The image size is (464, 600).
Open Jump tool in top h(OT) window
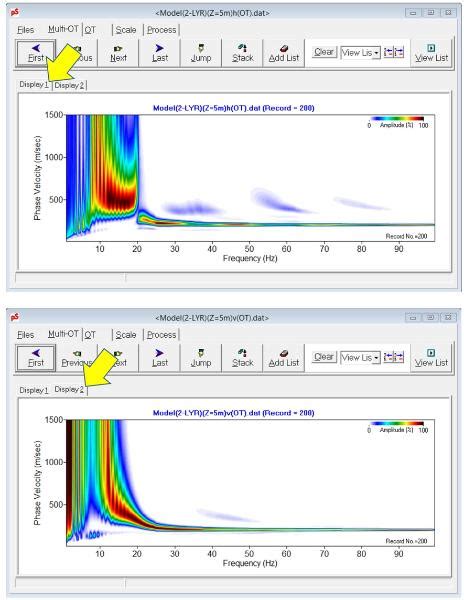pos(201,53)
